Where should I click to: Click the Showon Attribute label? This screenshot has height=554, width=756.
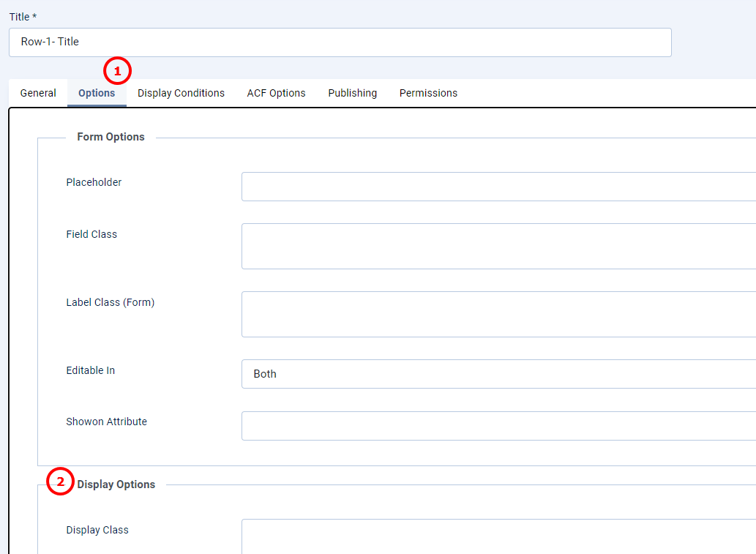click(107, 422)
